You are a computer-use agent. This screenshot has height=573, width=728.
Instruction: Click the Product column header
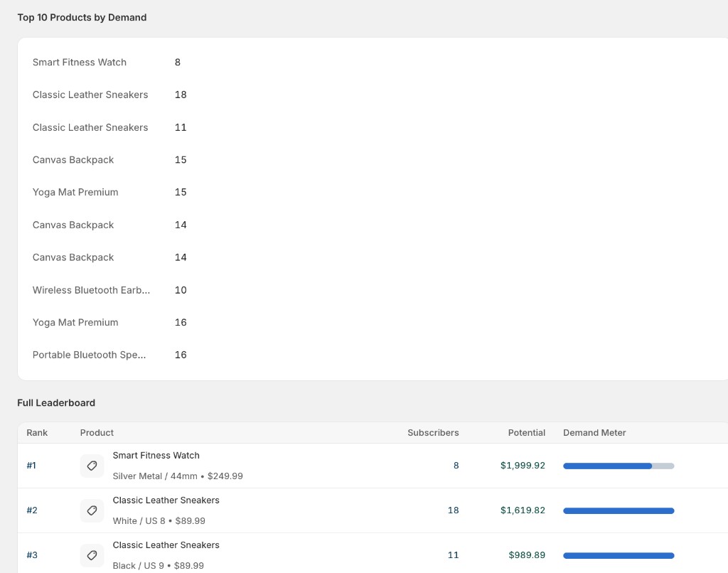coord(97,433)
